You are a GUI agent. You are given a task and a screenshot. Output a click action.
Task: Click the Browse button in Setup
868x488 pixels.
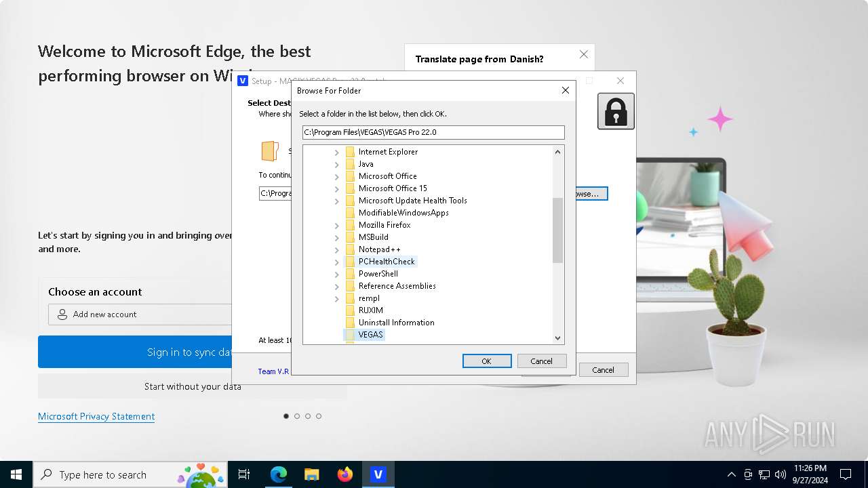coord(591,194)
